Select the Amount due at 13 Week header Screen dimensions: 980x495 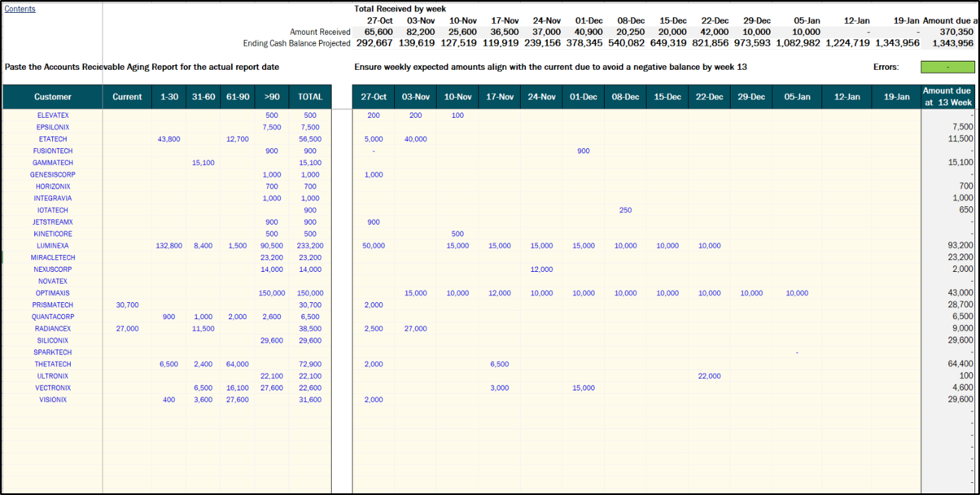click(947, 97)
